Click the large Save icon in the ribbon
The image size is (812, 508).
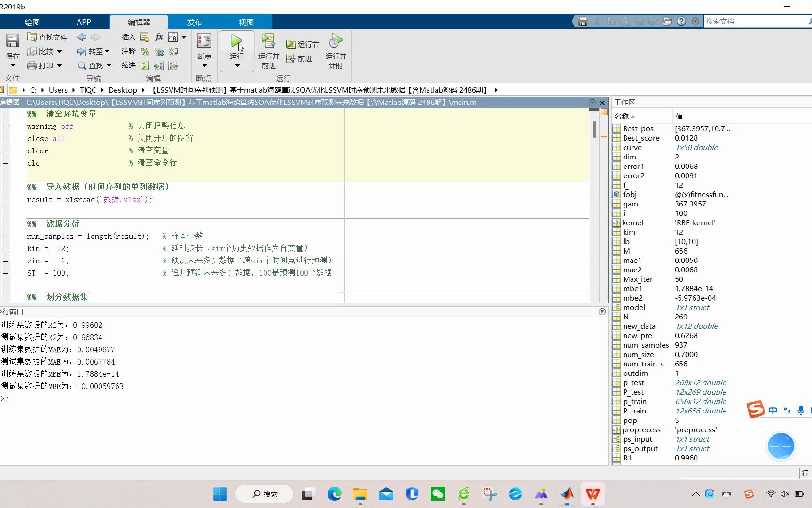[x=13, y=41]
